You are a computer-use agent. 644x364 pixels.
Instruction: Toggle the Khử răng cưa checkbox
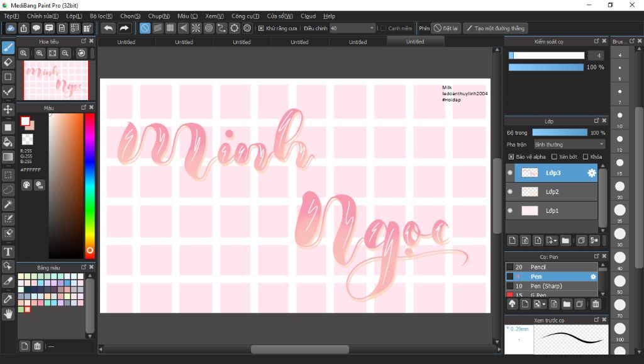(x=261, y=28)
